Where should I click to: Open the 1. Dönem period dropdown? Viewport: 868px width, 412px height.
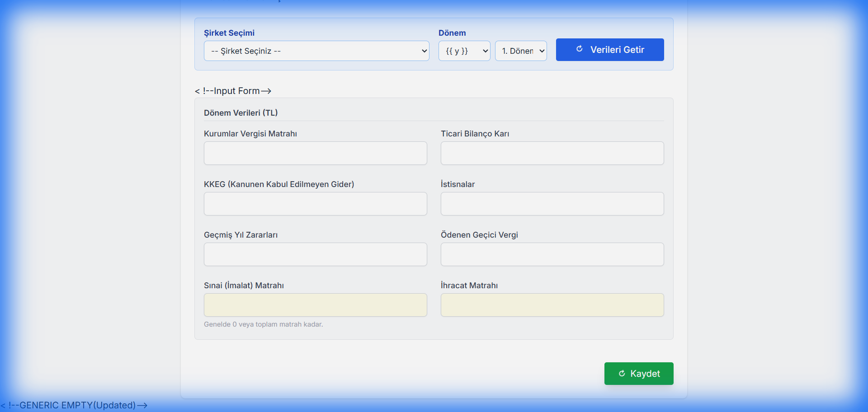(520, 51)
